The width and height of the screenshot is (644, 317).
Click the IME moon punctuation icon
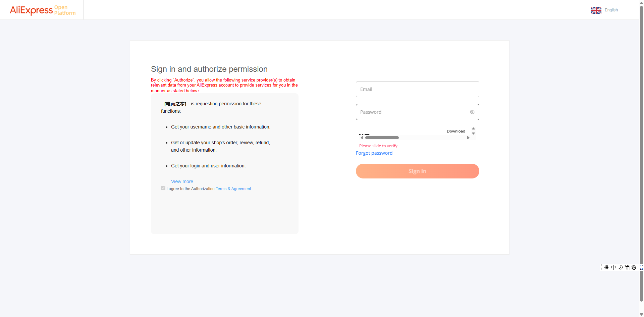(621, 267)
